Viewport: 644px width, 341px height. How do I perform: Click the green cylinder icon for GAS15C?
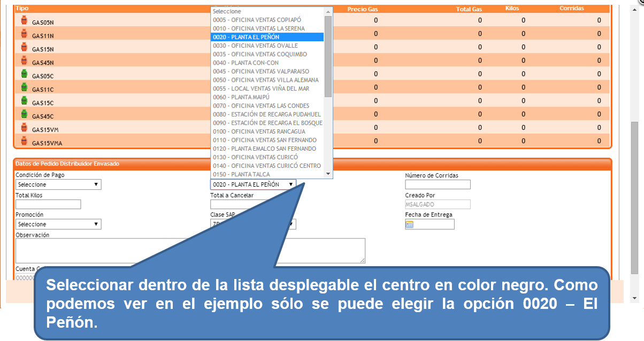(x=24, y=100)
